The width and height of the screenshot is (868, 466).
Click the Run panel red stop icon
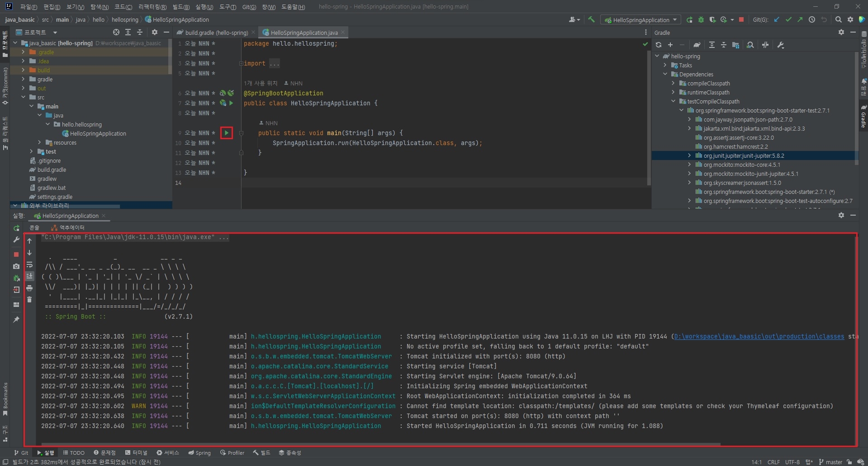[16, 254]
